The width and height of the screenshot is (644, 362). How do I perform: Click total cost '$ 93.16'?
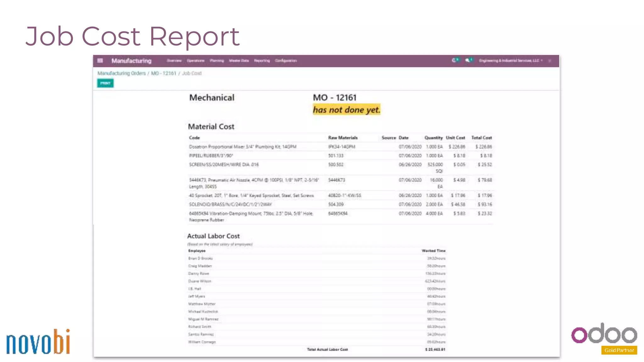click(485, 204)
